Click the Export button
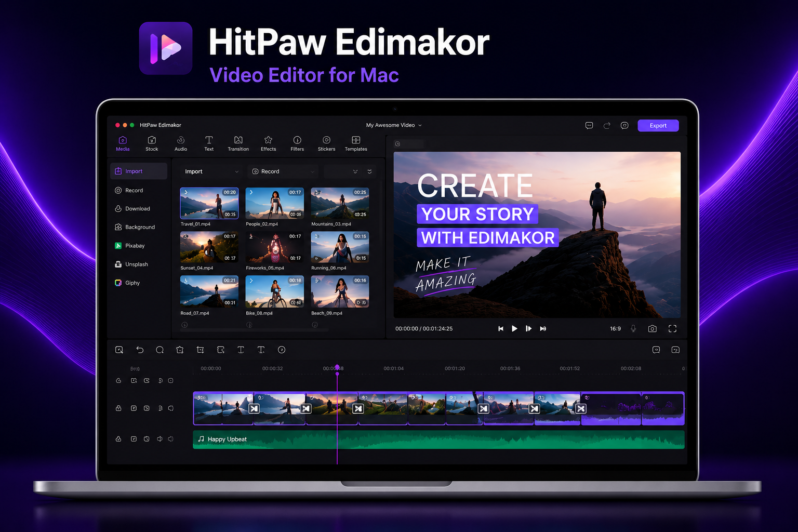Screen dimensions: 798x532 (x=658, y=125)
